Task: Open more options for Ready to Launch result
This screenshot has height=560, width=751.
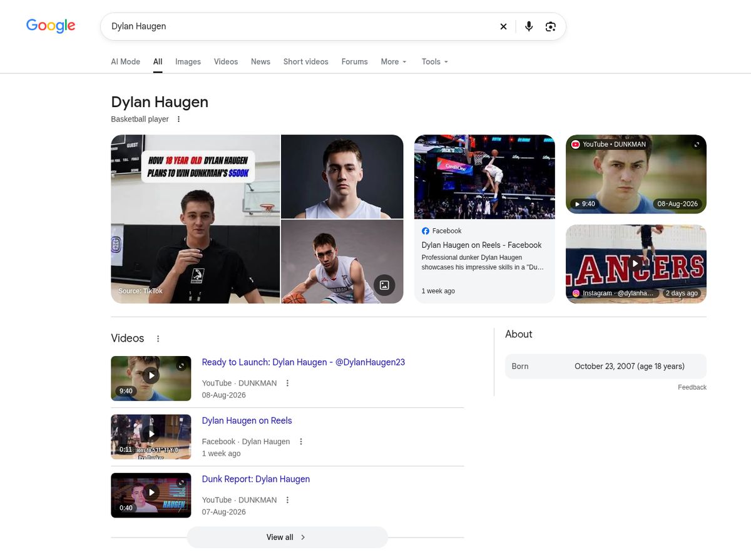Action: pyautogui.click(x=288, y=383)
